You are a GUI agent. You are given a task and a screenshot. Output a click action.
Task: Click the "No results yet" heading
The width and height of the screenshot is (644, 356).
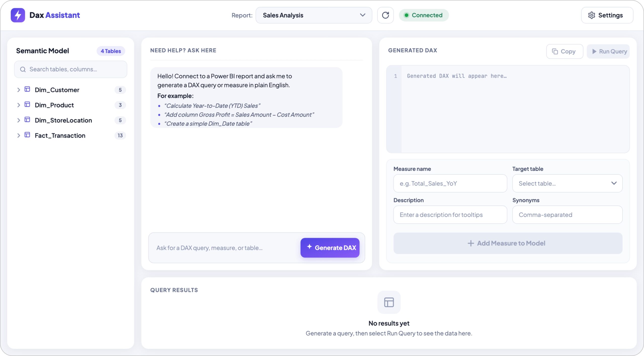389,323
